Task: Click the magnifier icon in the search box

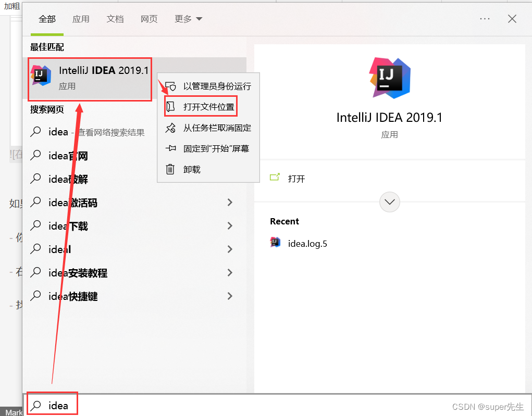Action: coord(35,405)
